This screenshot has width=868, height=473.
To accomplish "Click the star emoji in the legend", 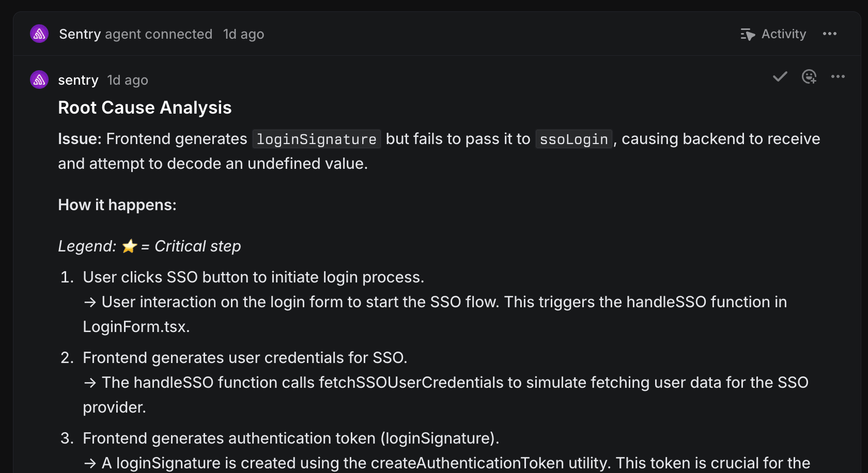I will tap(129, 246).
